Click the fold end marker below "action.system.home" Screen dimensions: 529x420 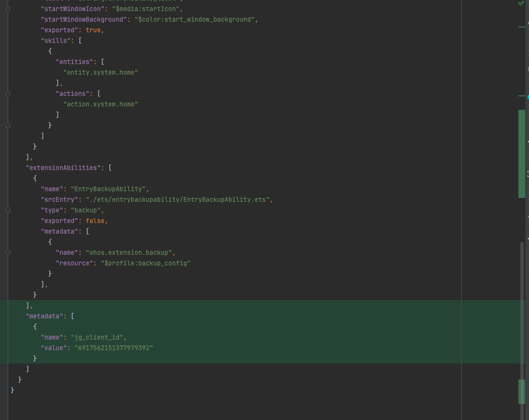tap(8, 125)
